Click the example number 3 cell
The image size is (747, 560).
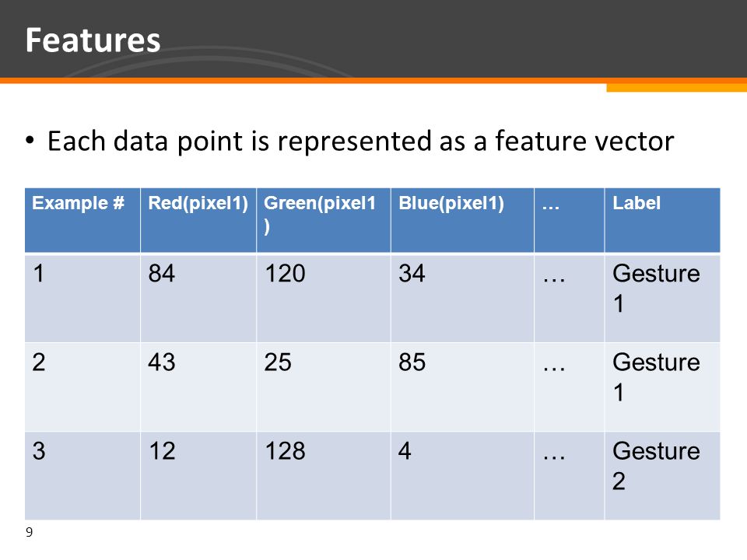[82, 476]
